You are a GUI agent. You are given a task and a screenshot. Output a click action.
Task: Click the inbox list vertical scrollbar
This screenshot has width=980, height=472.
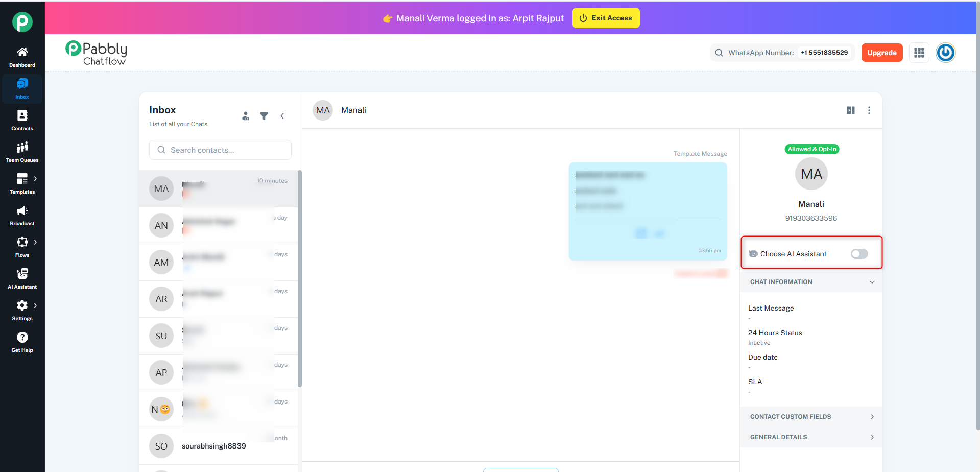[x=300, y=279]
